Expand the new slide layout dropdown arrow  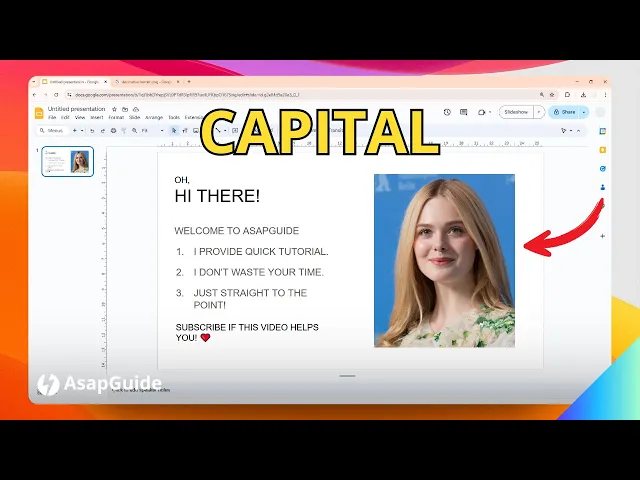pos(82,131)
